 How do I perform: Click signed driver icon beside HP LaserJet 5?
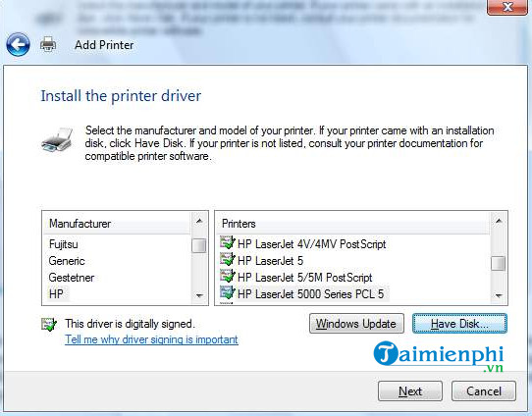(x=228, y=260)
